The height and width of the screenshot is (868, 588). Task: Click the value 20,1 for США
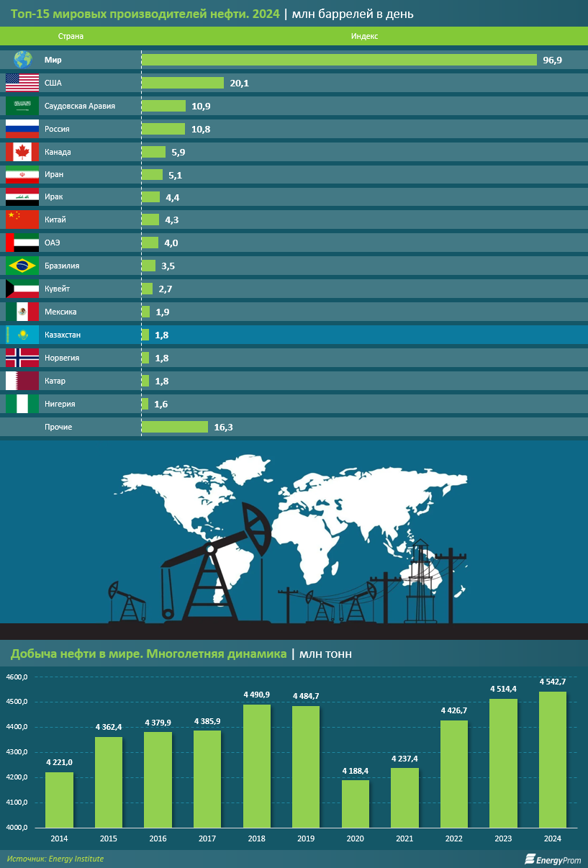240,83
